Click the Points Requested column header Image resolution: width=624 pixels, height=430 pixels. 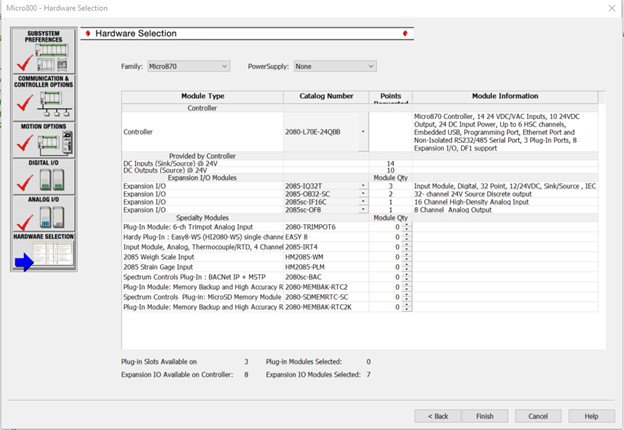tap(391, 97)
